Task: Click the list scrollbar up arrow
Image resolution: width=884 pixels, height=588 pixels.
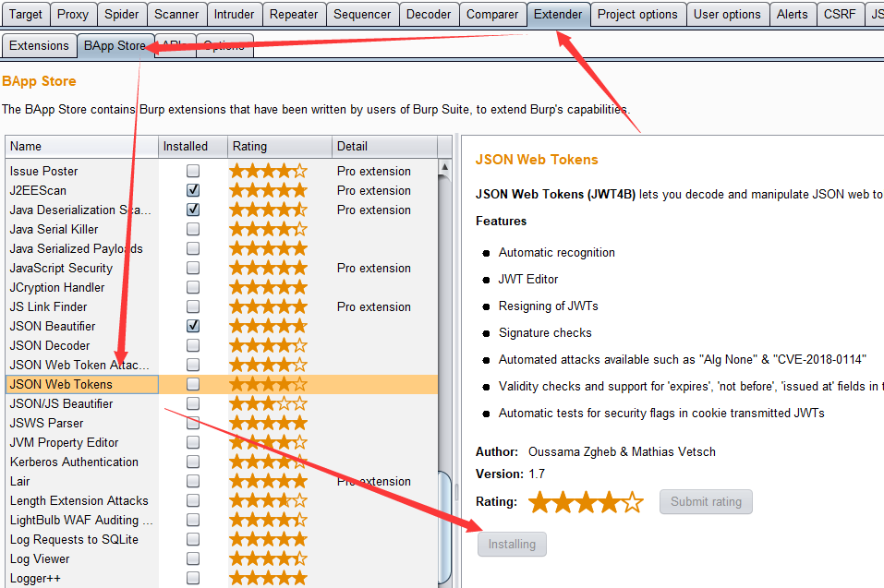Action: (445, 167)
